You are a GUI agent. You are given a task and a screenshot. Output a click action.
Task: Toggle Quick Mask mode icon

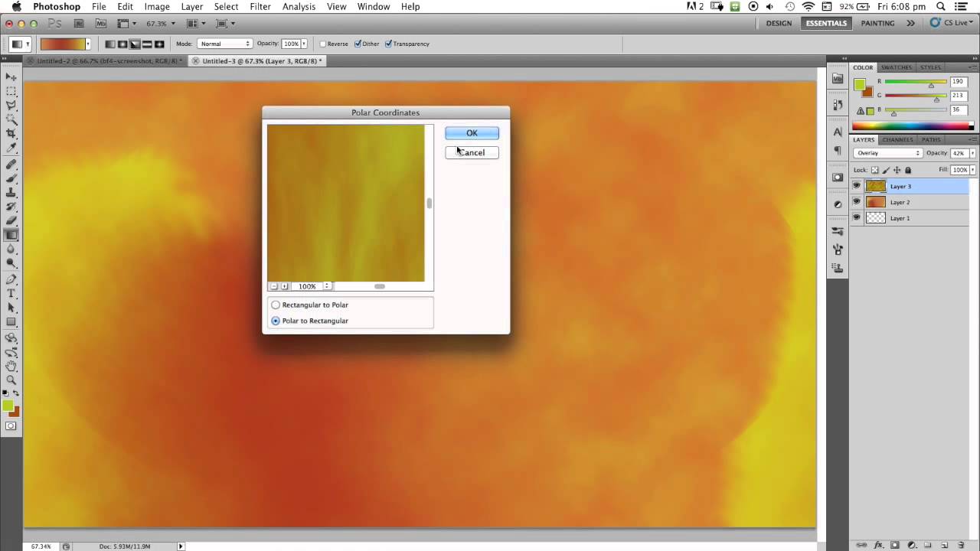11,426
